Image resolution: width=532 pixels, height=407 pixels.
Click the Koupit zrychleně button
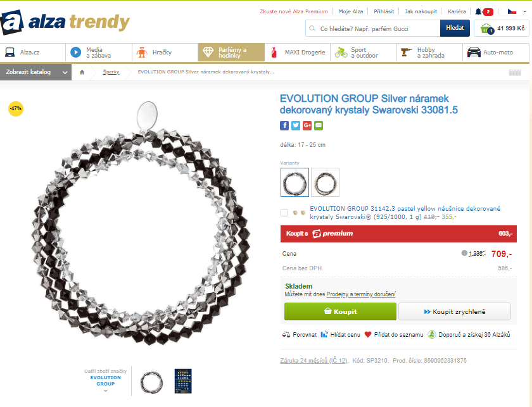[455, 311]
